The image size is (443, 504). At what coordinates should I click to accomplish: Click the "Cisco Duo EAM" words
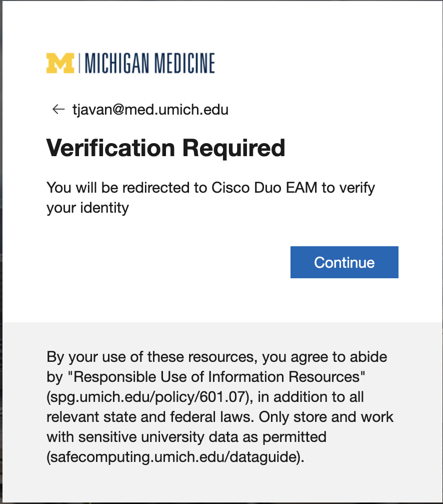(264, 188)
